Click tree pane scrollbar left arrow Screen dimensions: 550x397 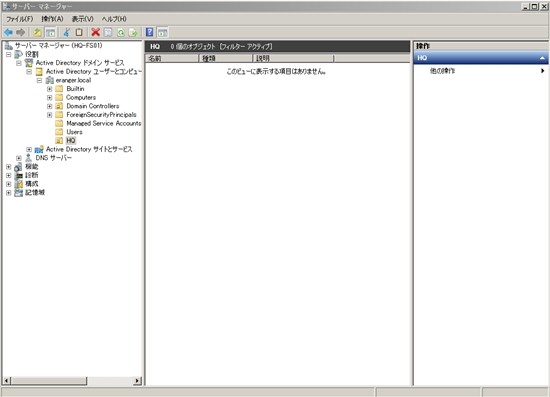[7, 381]
